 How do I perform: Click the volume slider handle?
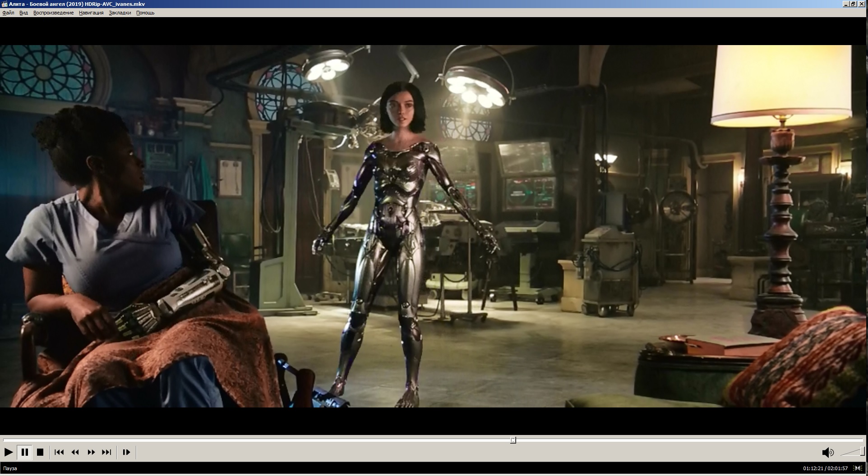point(863,452)
